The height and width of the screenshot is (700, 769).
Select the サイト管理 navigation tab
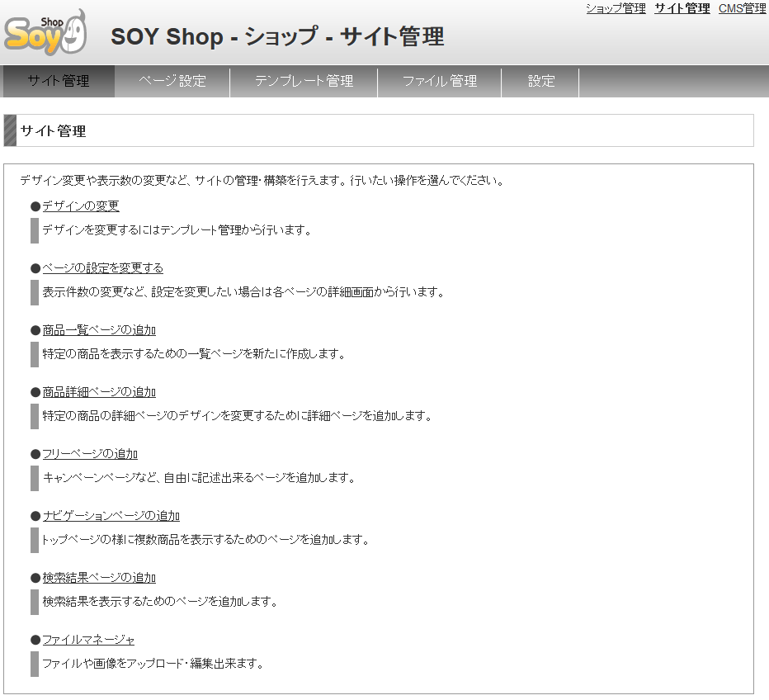pyautogui.click(x=59, y=81)
